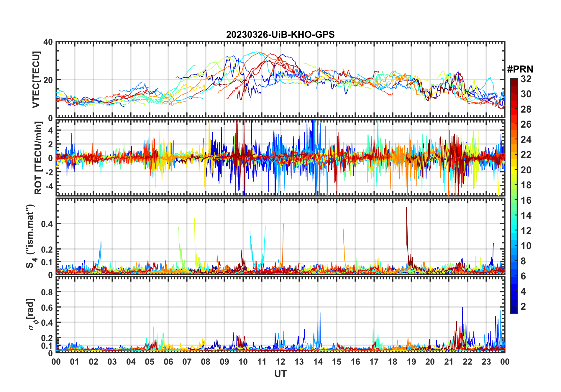Click the S4 axis tick label 0.4
Image resolution: width=561 pixels, height=392 pixels.
[47, 224]
